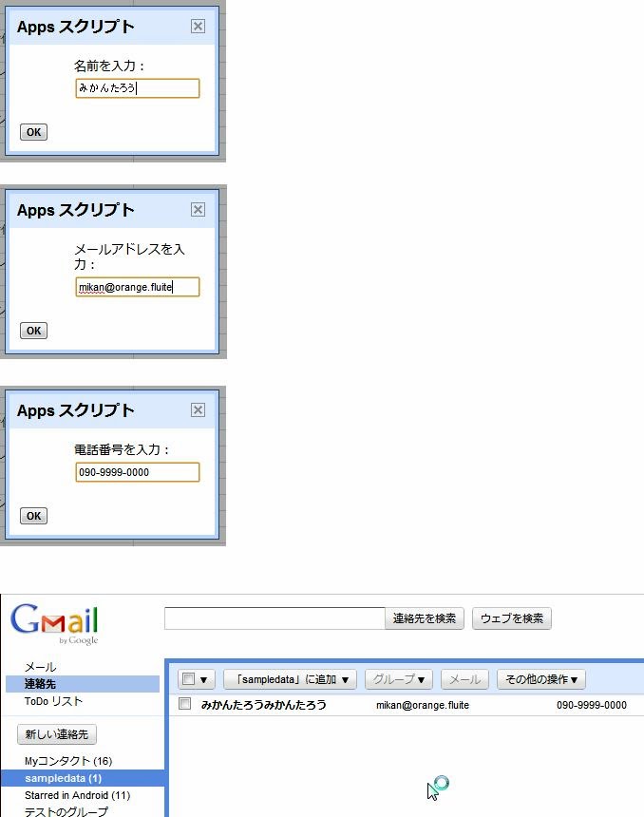Close the phone number entry dialog

[198, 410]
